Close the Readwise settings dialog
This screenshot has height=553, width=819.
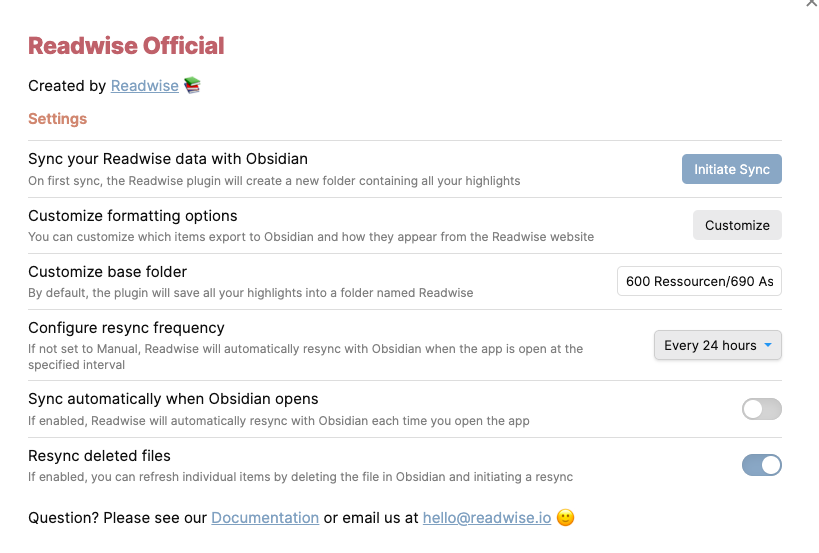pyautogui.click(x=811, y=3)
